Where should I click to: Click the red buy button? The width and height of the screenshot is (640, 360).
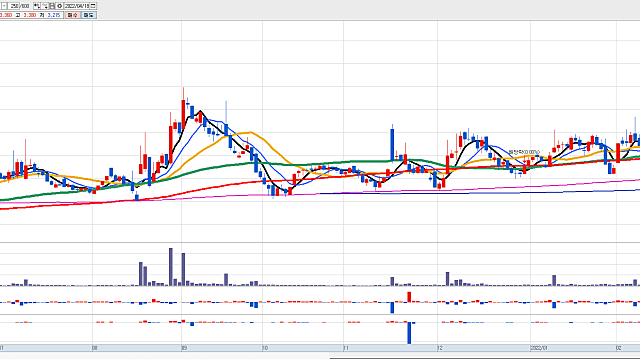(73, 15)
